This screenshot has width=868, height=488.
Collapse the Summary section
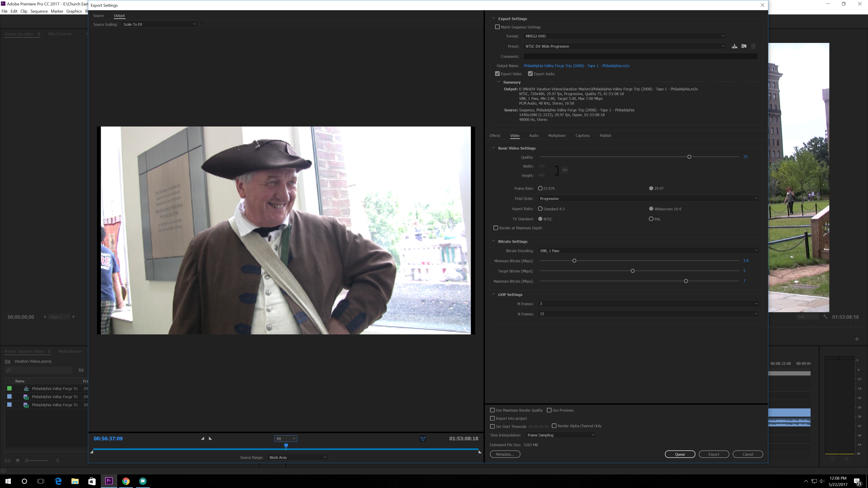499,82
